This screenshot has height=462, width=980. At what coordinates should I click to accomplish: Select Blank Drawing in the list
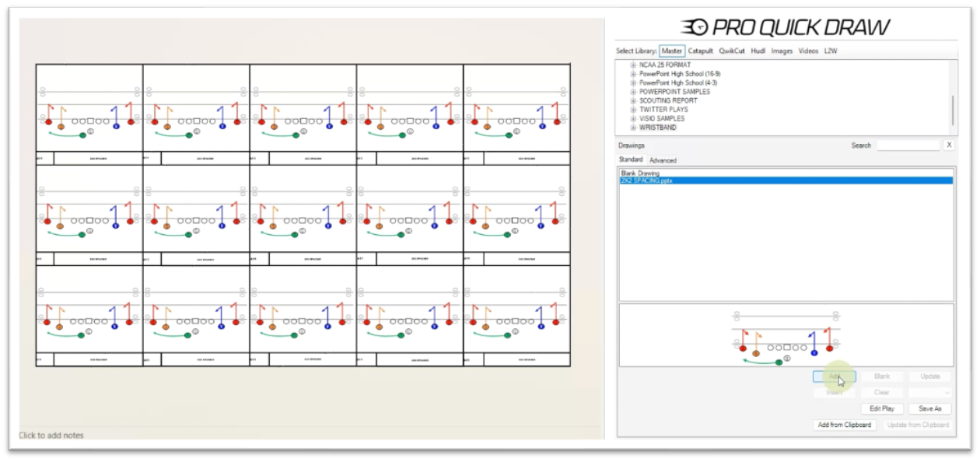click(x=640, y=173)
